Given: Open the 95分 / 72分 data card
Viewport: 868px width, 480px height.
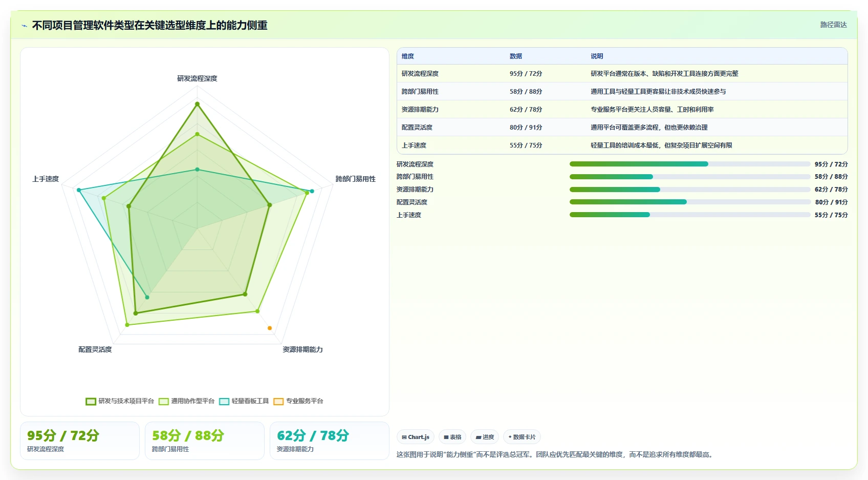Looking at the screenshot, I should pyautogui.click(x=80, y=441).
